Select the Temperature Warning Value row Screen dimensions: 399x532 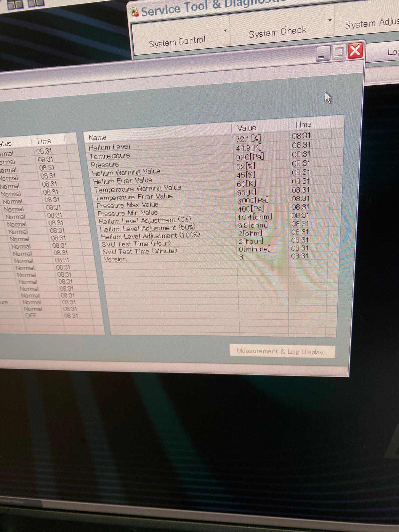137,189
